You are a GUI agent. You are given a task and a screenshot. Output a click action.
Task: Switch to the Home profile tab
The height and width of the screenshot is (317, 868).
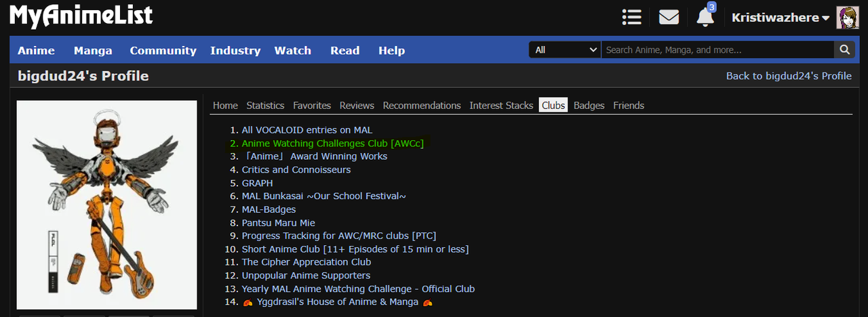pos(225,105)
